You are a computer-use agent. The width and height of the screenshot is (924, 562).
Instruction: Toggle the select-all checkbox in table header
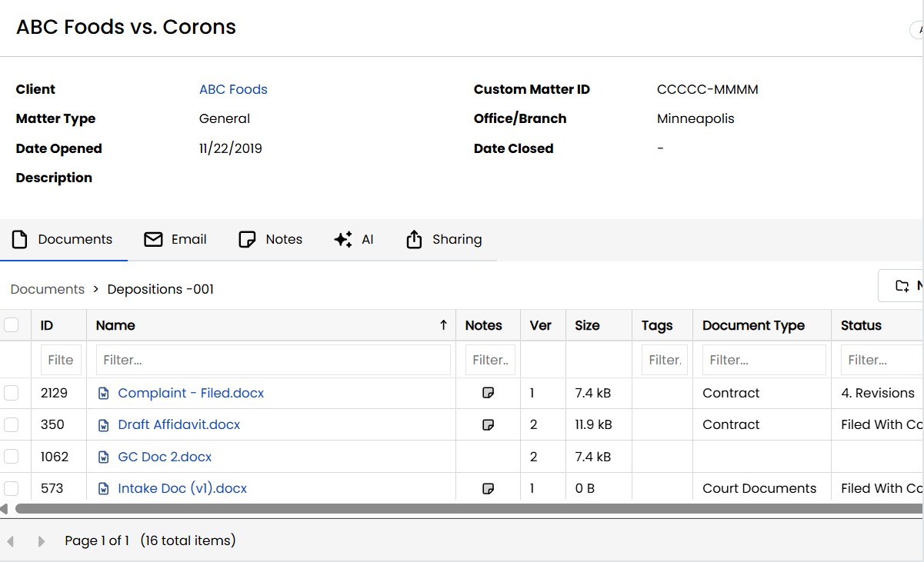12,325
